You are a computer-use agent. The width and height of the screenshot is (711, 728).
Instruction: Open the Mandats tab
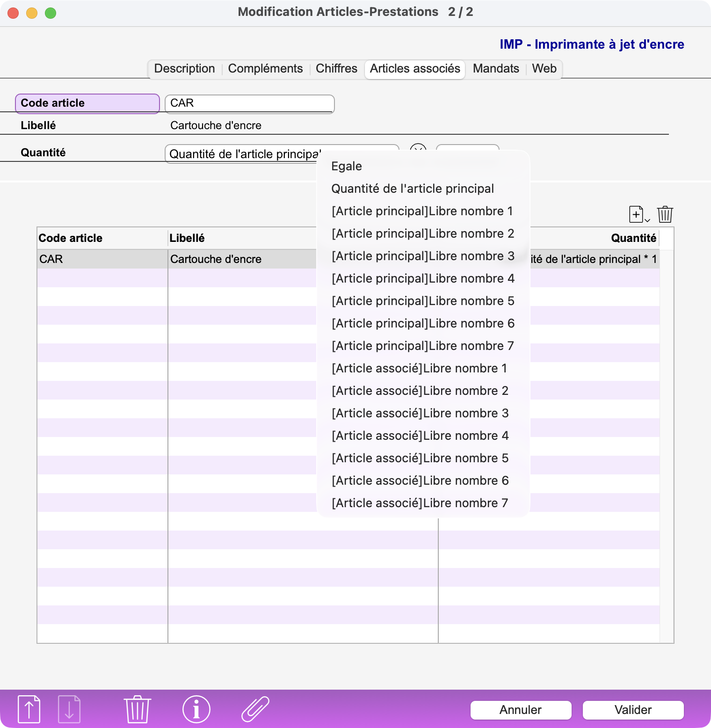[496, 69]
